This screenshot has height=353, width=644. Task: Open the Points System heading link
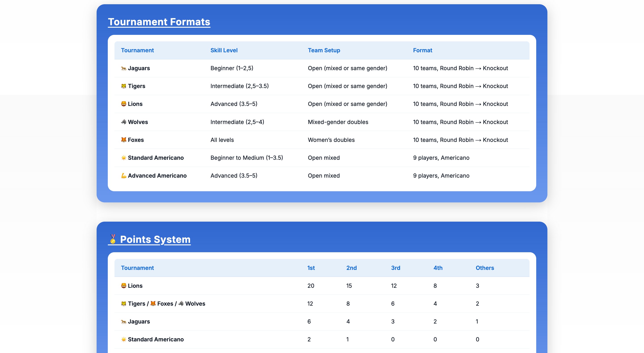coord(155,239)
